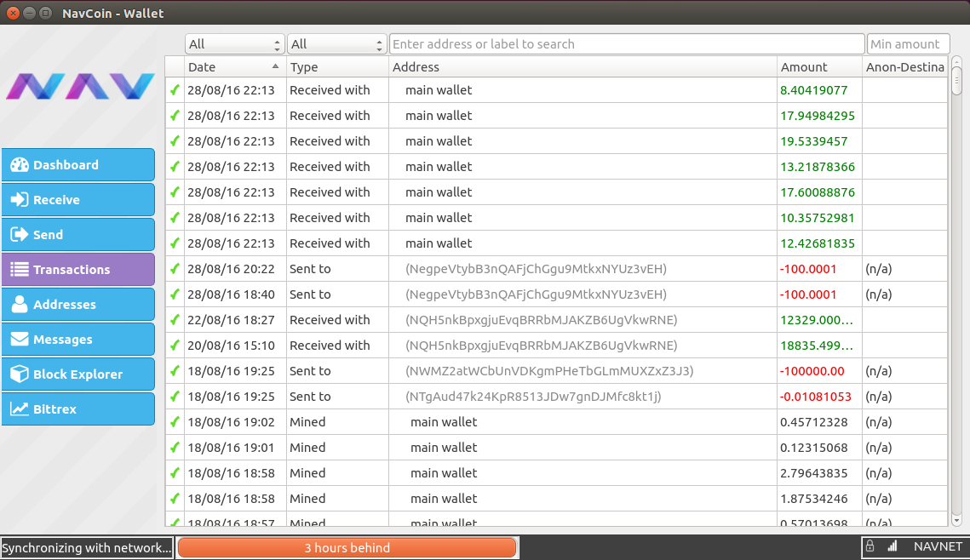This screenshot has width=970, height=560.
Task: Select amount 19.5339457 cell
Action: [x=819, y=141]
